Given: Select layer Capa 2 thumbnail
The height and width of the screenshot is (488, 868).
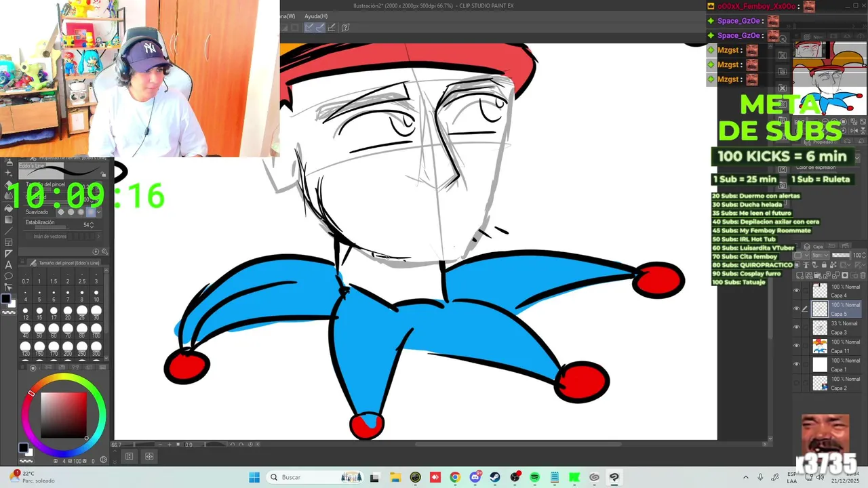Looking at the screenshot, I should pyautogui.click(x=820, y=383).
